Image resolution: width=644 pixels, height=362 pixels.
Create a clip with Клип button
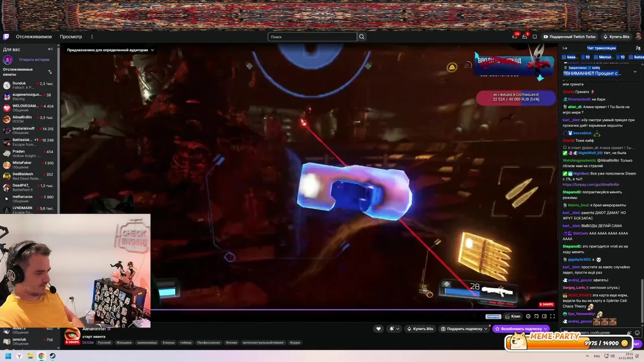click(513, 316)
